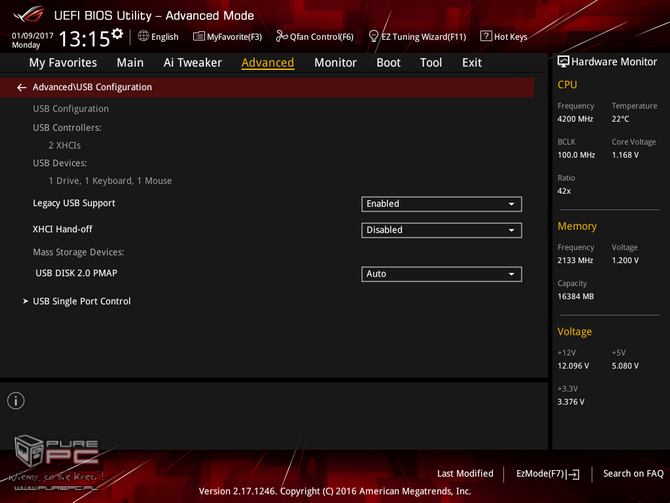Select XHCI Hand-off label
Screen dimensions: 670x503
pos(62,229)
